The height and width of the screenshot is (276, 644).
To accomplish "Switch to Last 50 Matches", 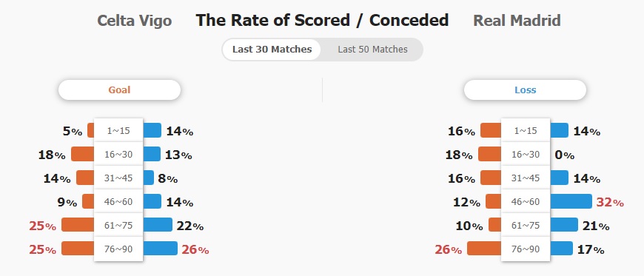I will 372,50.
